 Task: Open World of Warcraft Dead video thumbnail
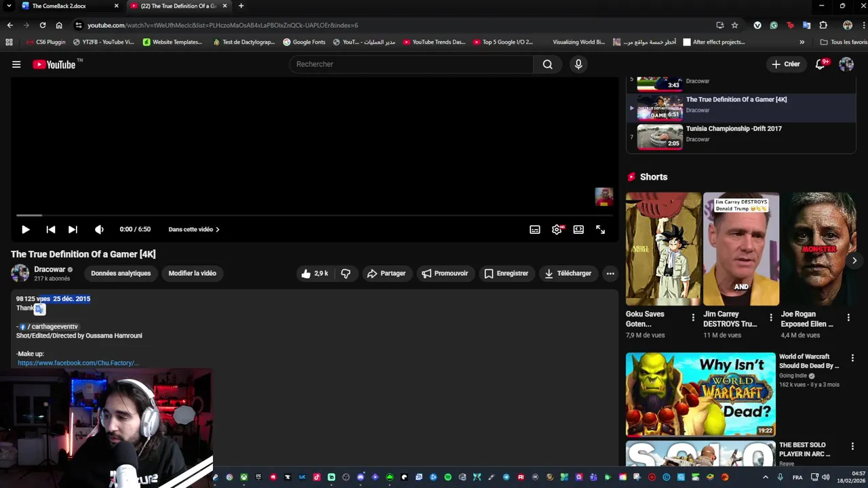[701, 394]
